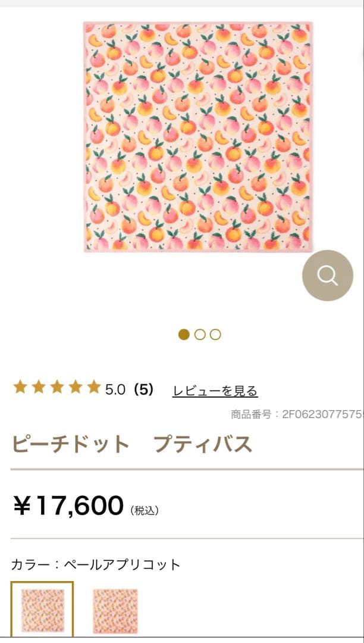
Task: Click the first gold rating star
Action: [x=20, y=386]
